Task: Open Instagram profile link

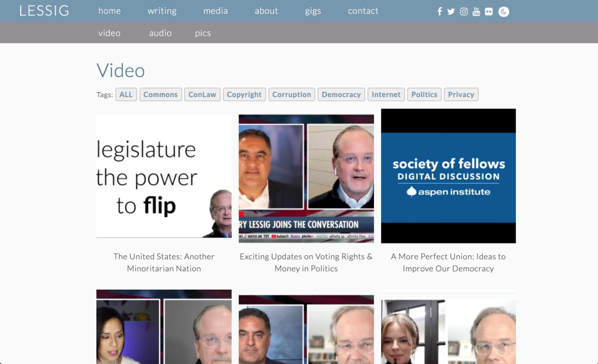Action: pos(463,11)
